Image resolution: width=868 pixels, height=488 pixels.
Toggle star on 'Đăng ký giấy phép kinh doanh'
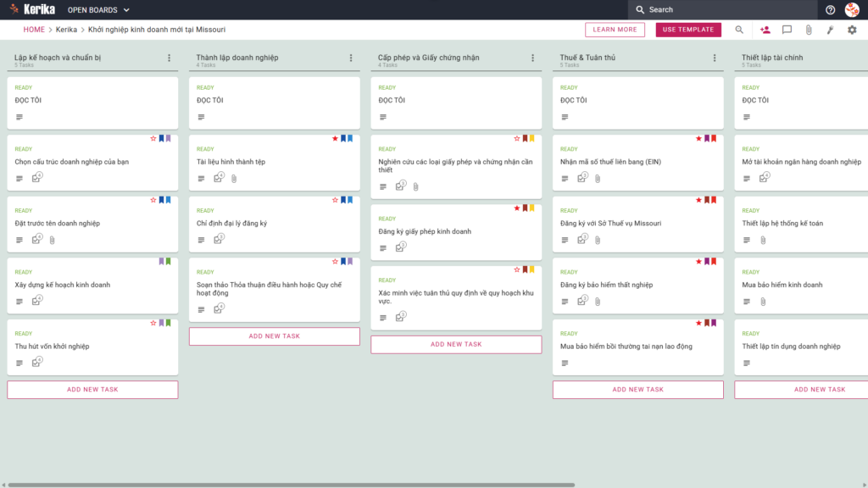(517, 208)
